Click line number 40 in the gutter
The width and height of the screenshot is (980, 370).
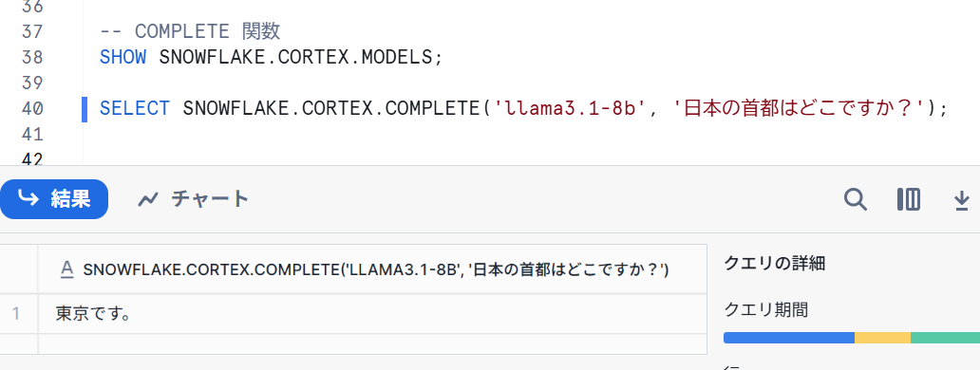pos(32,108)
